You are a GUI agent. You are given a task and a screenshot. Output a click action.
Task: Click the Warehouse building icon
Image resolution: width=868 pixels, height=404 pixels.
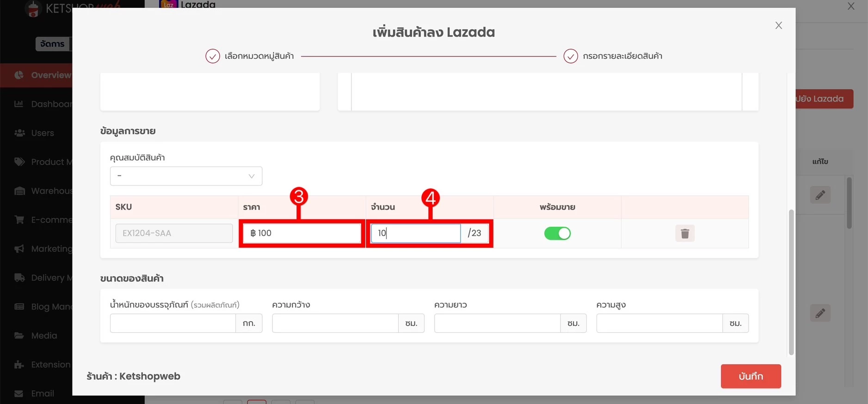(x=19, y=191)
